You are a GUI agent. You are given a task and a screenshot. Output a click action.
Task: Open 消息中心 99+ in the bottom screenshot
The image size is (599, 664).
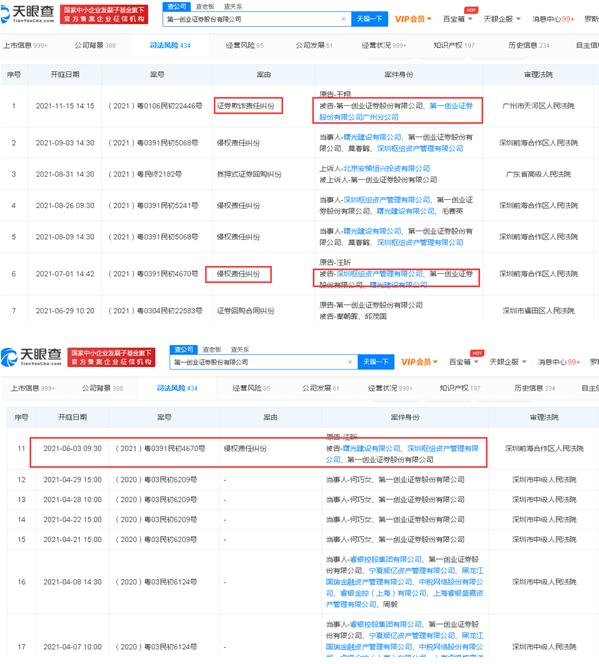pyautogui.click(x=559, y=362)
